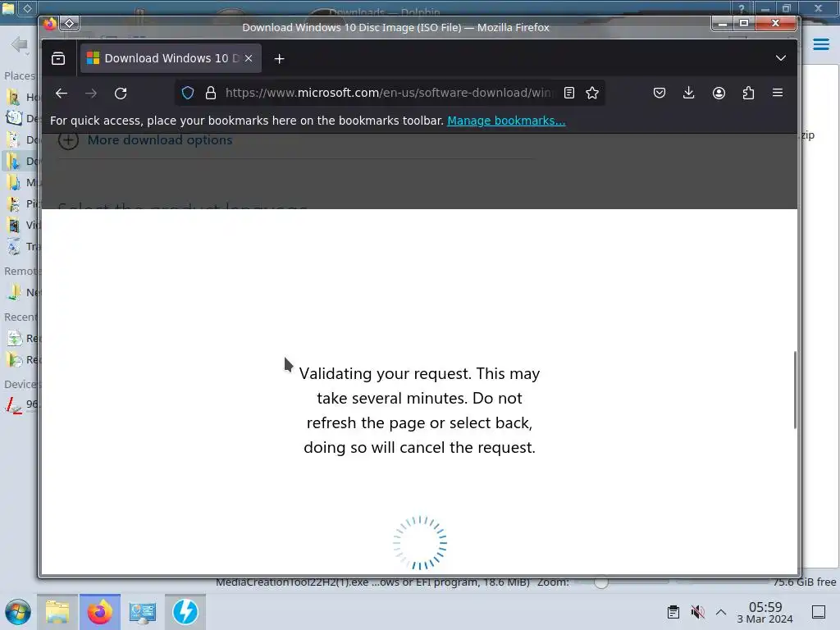Viewport: 840px width, 630px height.
Task: Click Dolphin's back arrow button
Action: pos(19,44)
